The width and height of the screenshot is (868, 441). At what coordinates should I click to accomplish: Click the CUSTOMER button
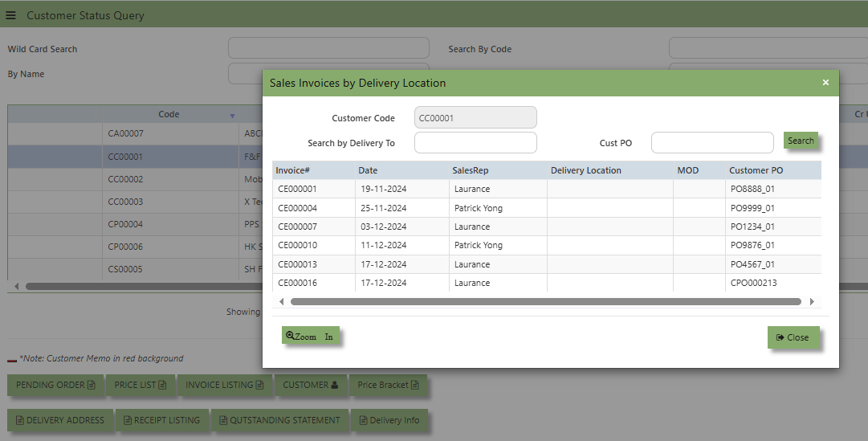[x=311, y=385]
